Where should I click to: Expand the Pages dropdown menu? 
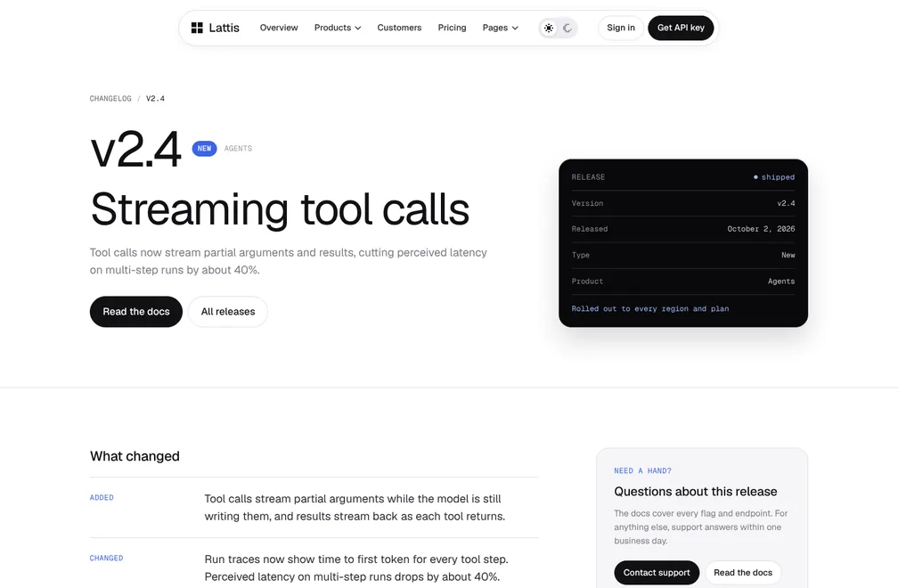click(500, 28)
